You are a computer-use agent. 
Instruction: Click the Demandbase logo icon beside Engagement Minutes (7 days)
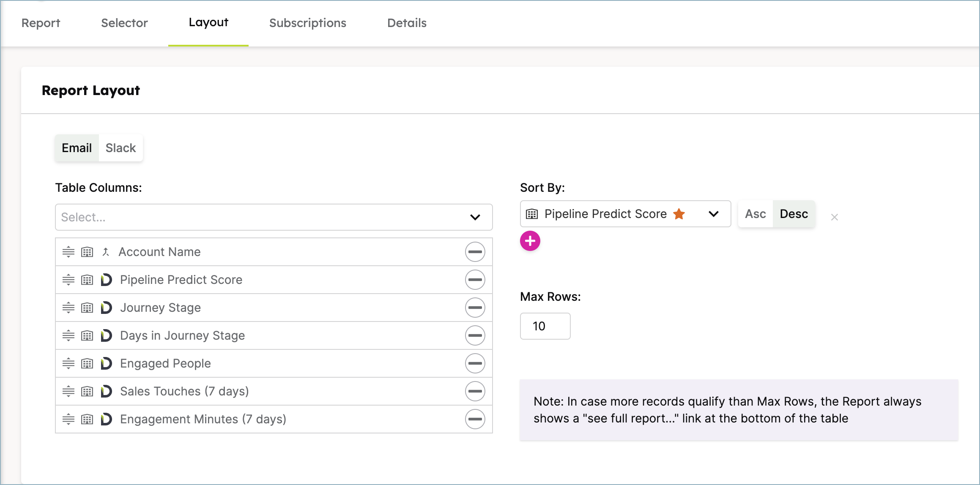pyautogui.click(x=106, y=419)
